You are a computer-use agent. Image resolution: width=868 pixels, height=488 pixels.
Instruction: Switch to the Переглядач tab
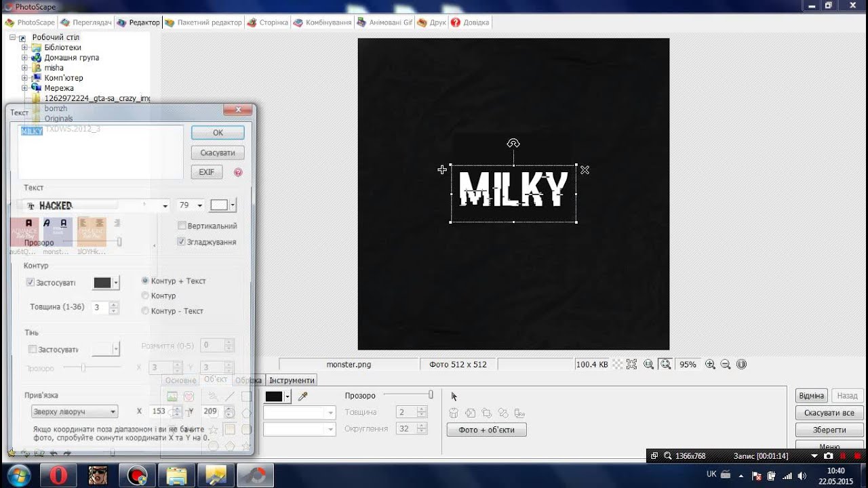86,22
